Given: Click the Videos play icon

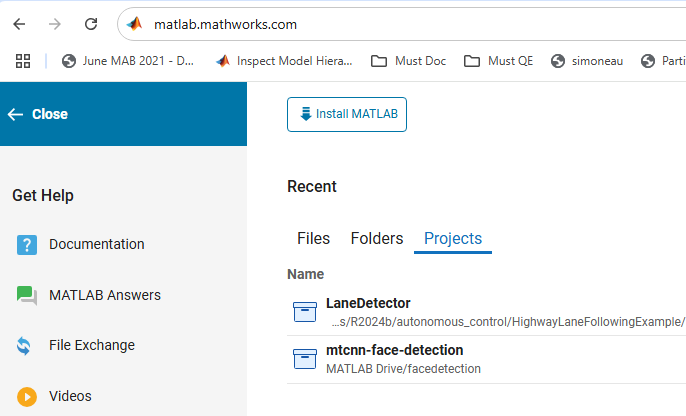Looking at the screenshot, I should [27, 396].
